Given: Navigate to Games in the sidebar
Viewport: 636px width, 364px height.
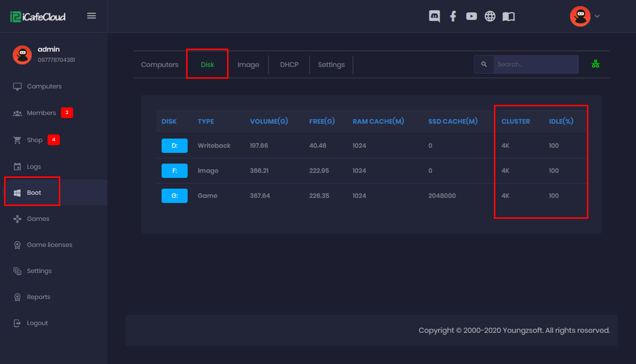Looking at the screenshot, I should point(36,218).
